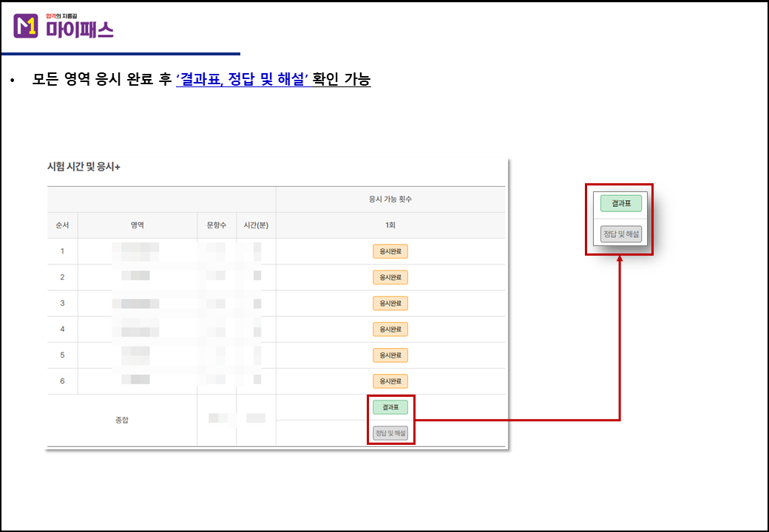Click the 시간(분) column header
Viewport: 769px width, 532px height.
(x=256, y=225)
